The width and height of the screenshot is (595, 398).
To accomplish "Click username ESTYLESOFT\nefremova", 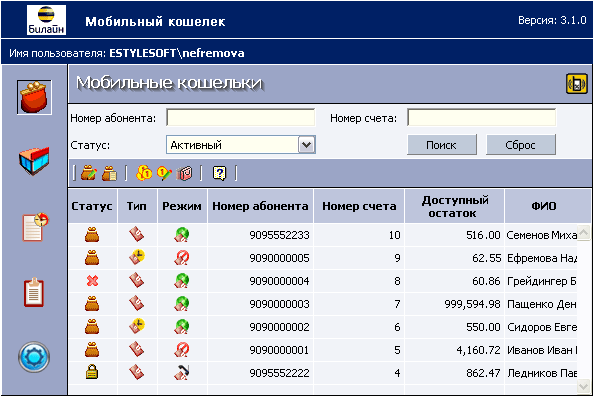I will (x=177, y=53).
